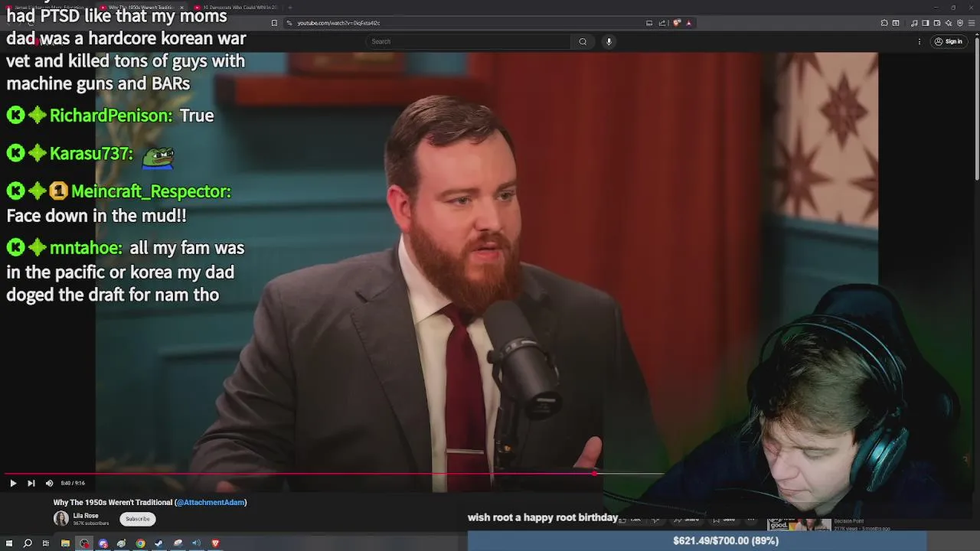Open OBS Studio on taskbar
The width and height of the screenshot is (980, 551).
point(84,543)
